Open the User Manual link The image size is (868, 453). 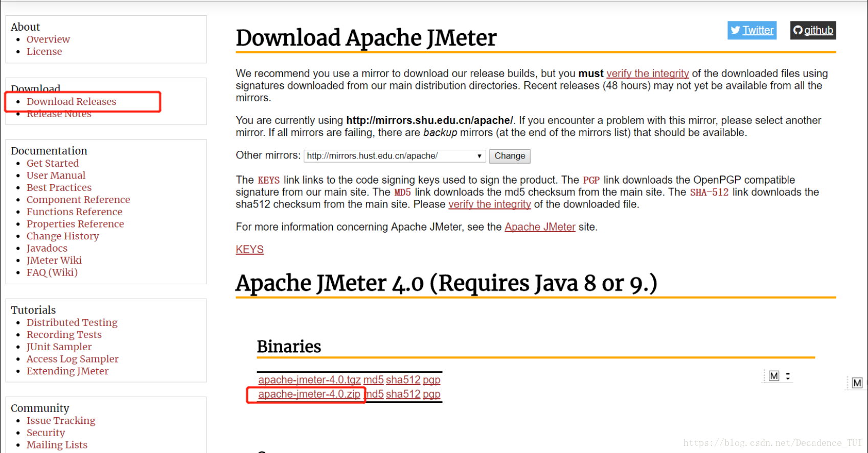pos(56,175)
